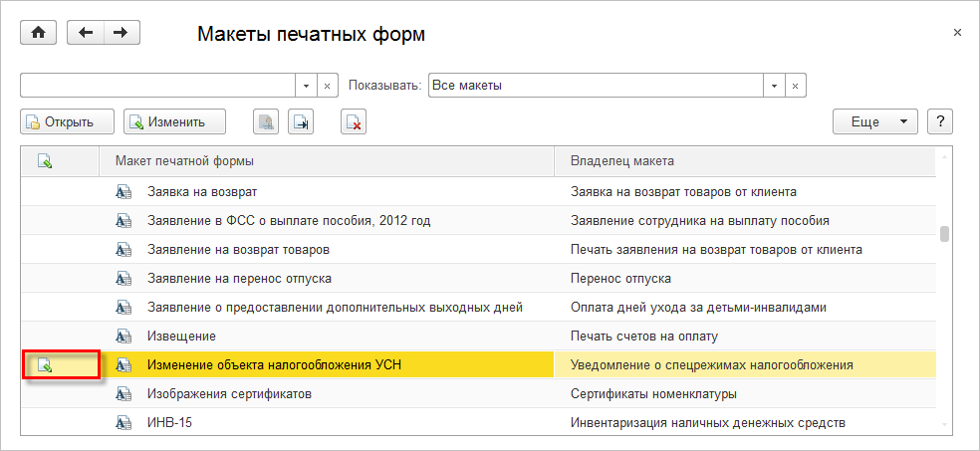This screenshot has height=451, width=980.
Task: Select the ИНВ-15 template row
Action: [x=479, y=423]
